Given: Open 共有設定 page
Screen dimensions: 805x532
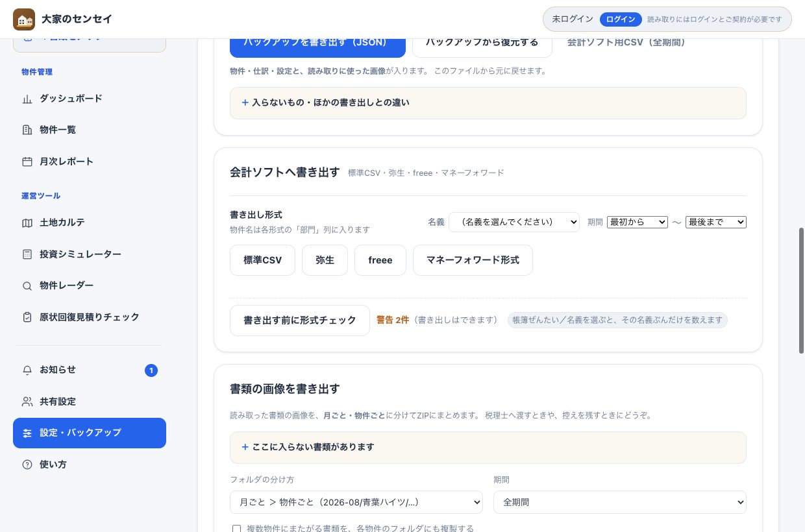Looking at the screenshot, I should (x=90, y=402).
